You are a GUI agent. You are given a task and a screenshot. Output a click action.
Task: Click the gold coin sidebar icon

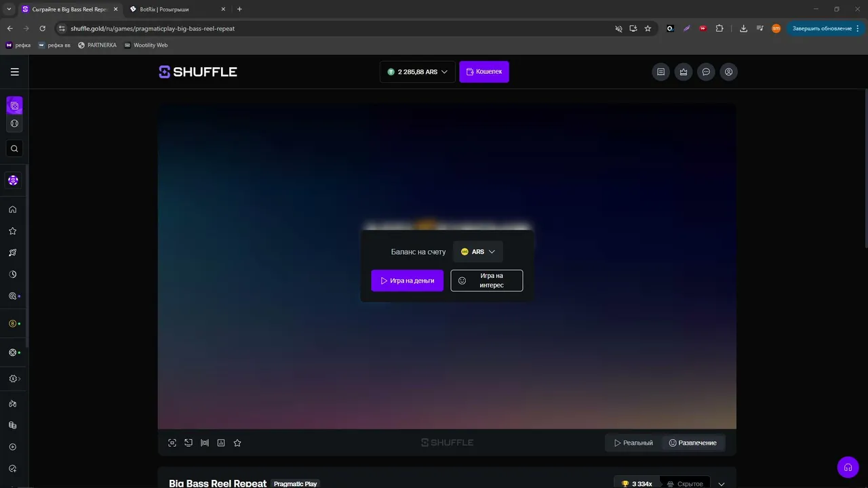pyautogui.click(x=12, y=324)
